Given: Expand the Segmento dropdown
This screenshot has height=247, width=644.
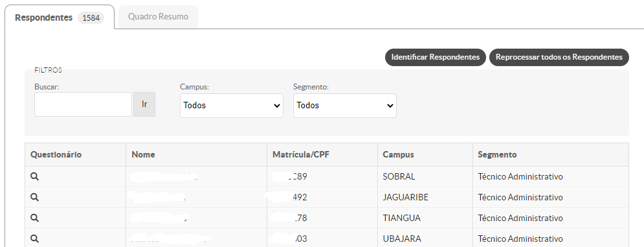Looking at the screenshot, I should (345, 106).
